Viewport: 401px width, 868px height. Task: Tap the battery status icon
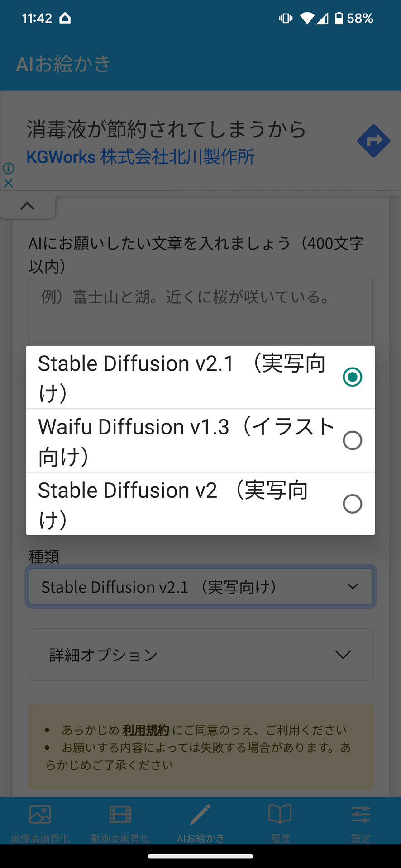(x=339, y=18)
